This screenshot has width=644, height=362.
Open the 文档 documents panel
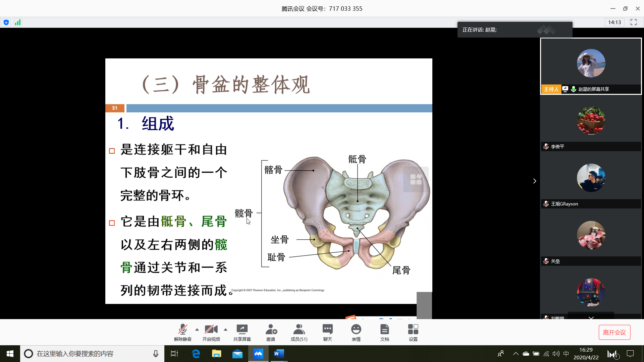pyautogui.click(x=385, y=332)
